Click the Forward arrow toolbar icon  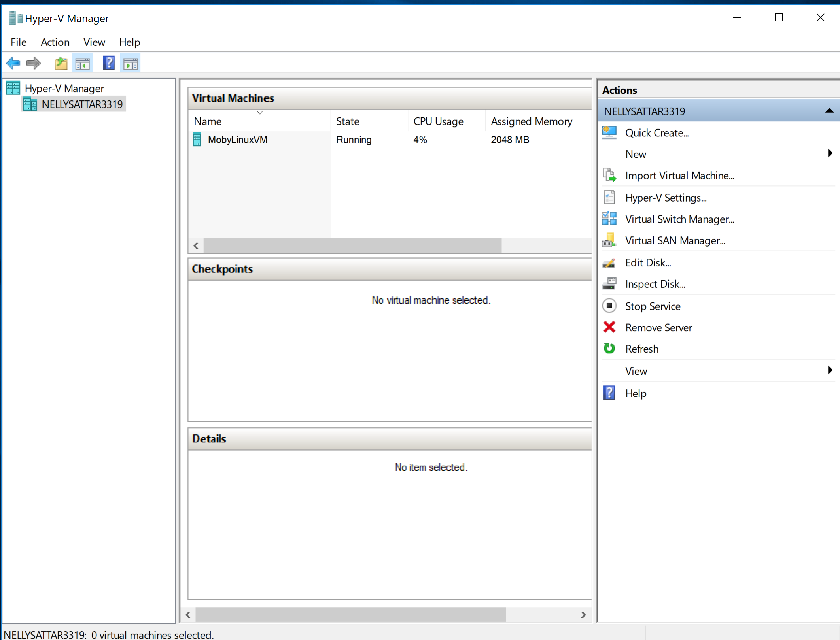(34, 63)
